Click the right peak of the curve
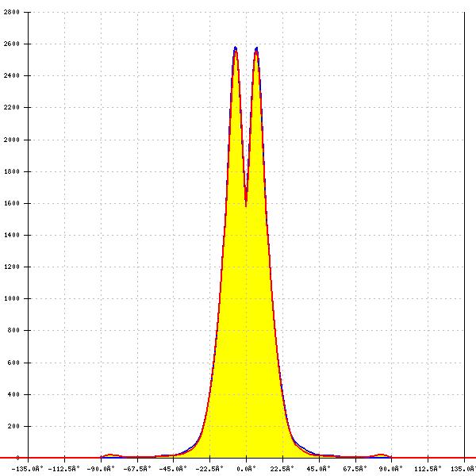Image resolution: width=476 pixels, height=476 pixels. click(256, 48)
